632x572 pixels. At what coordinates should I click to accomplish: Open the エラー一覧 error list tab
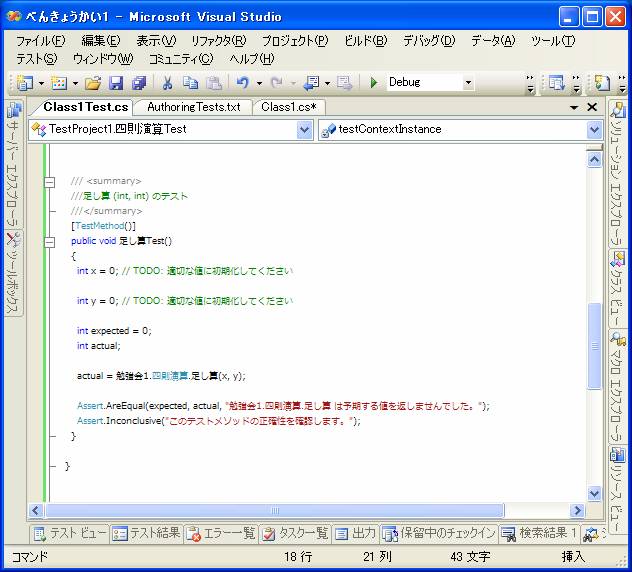click(222, 533)
